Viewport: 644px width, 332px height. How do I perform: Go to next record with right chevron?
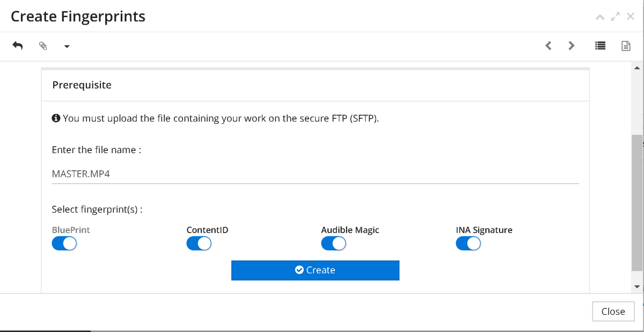pos(572,46)
